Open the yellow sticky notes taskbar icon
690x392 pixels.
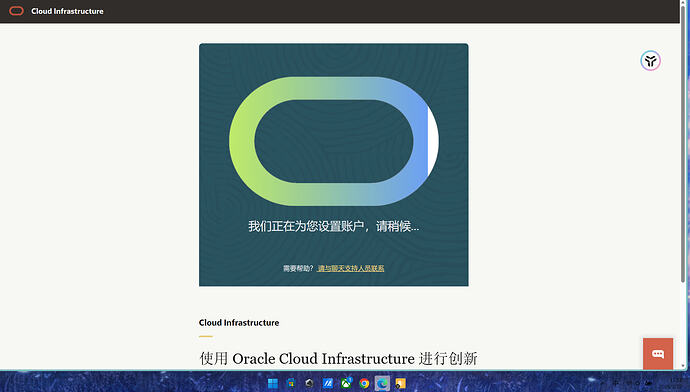click(x=400, y=384)
